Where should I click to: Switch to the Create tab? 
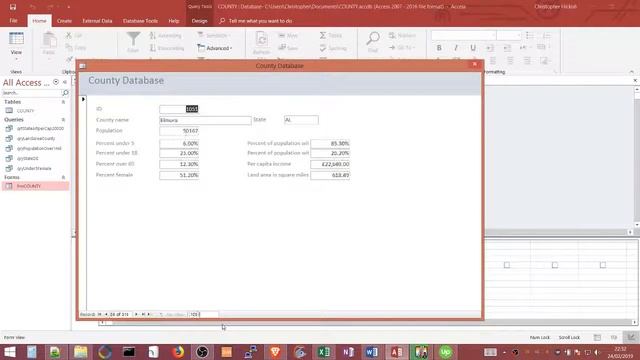click(x=64, y=21)
